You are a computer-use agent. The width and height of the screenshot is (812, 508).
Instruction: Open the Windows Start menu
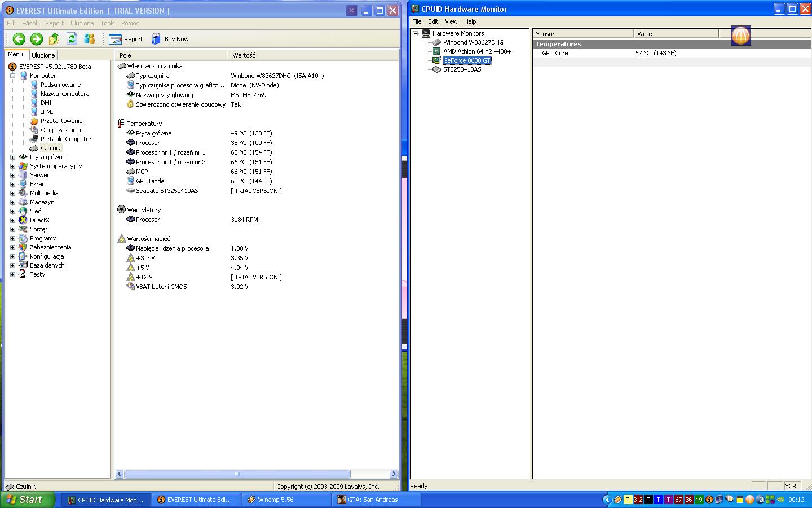click(28, 500)
